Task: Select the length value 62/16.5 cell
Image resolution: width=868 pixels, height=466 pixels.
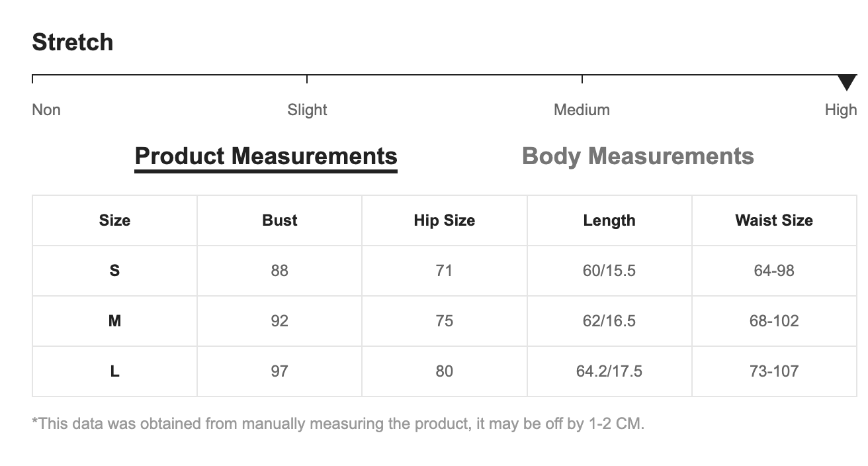Action: (x=609, y=321)
